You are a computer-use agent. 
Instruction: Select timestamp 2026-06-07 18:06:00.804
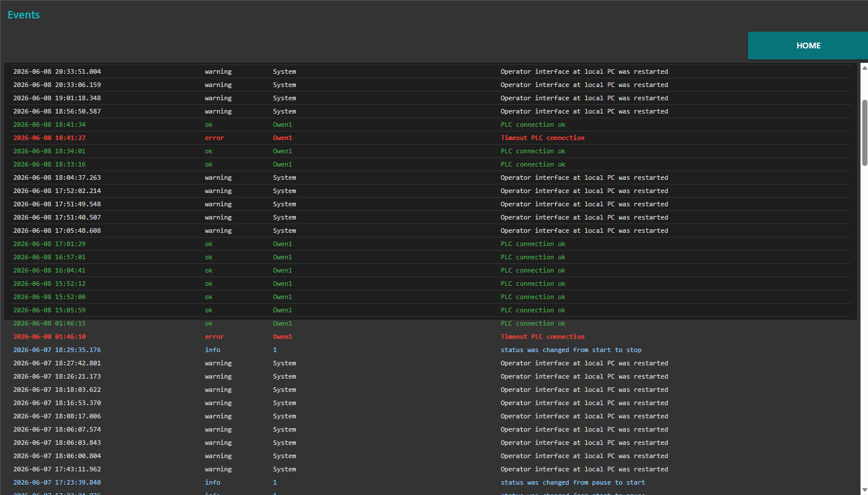point(57,456)
